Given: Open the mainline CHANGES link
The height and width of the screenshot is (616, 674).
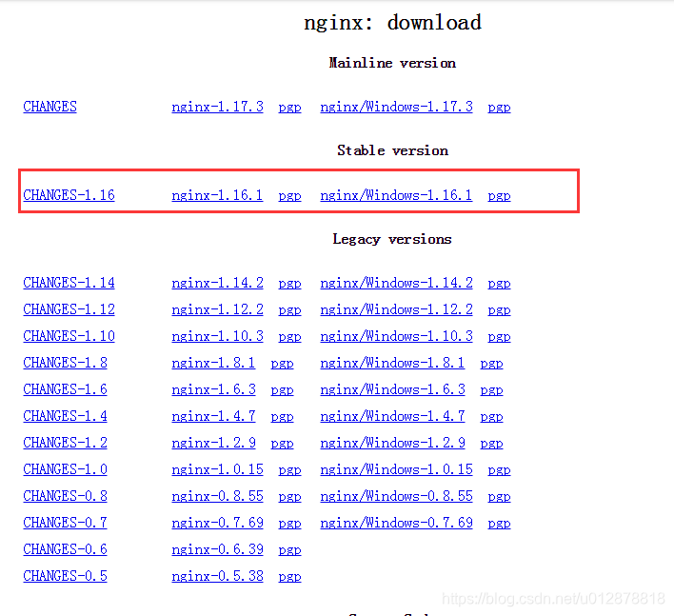Looking at the screenshot, I should tap(50, 107).
